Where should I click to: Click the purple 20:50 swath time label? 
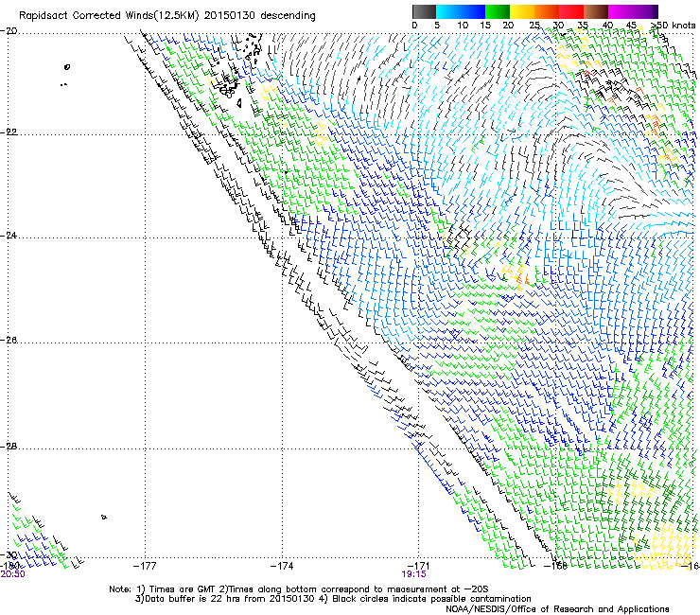click(x=12, y=574)
